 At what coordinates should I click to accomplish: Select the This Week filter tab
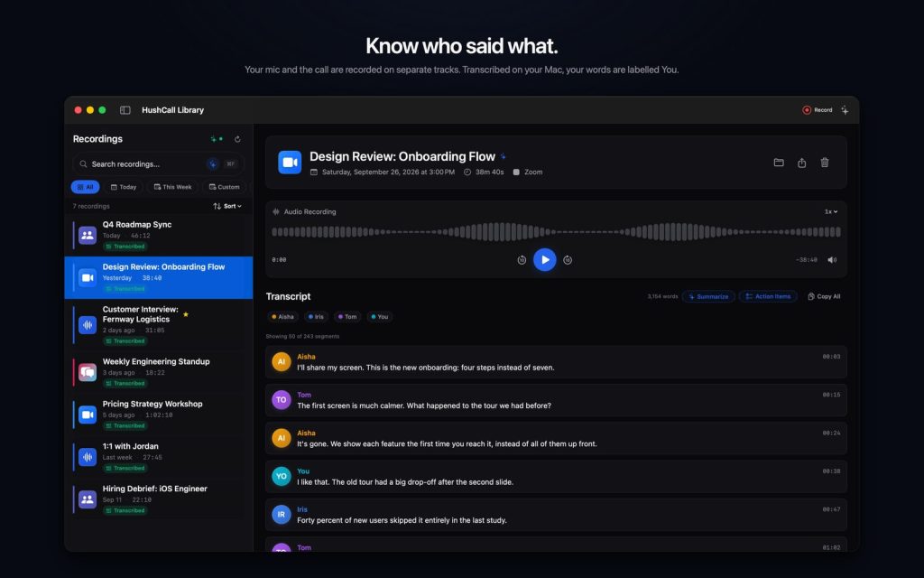tap(172, 187)
